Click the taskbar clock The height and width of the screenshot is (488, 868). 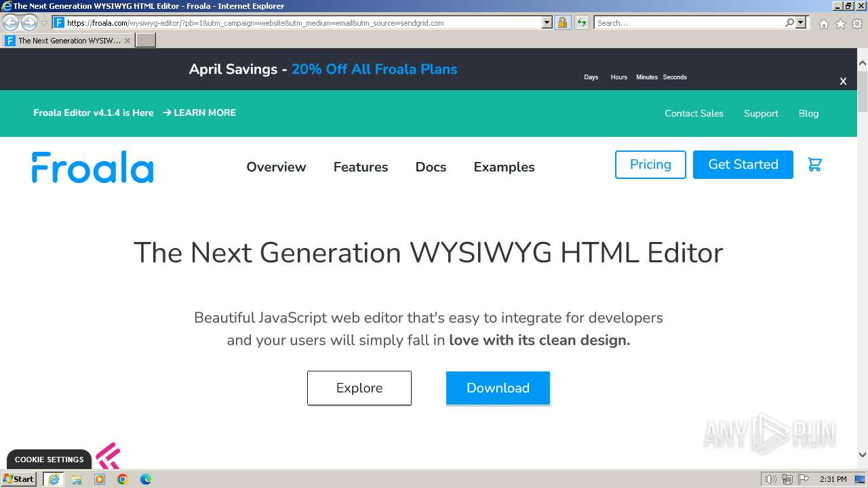(x=833, y=479)
